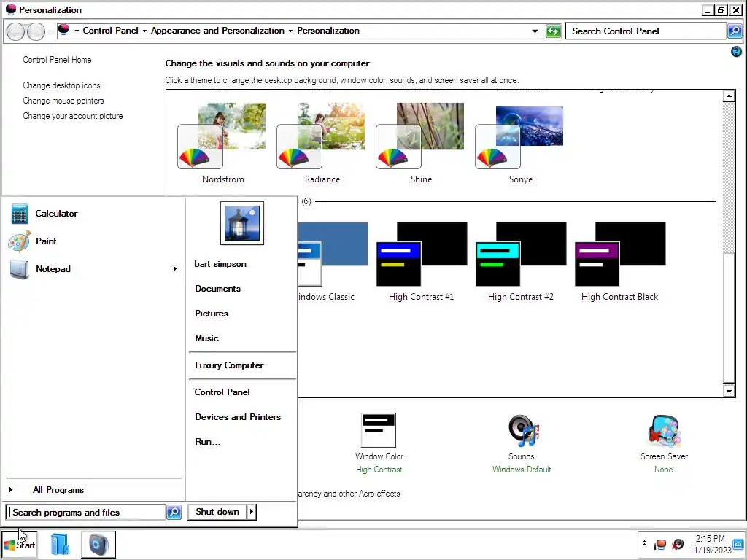Viewport: 747px width, 560px height.
Task: Click the theme list scroll up arrow
Action: (x=729, y=96)
